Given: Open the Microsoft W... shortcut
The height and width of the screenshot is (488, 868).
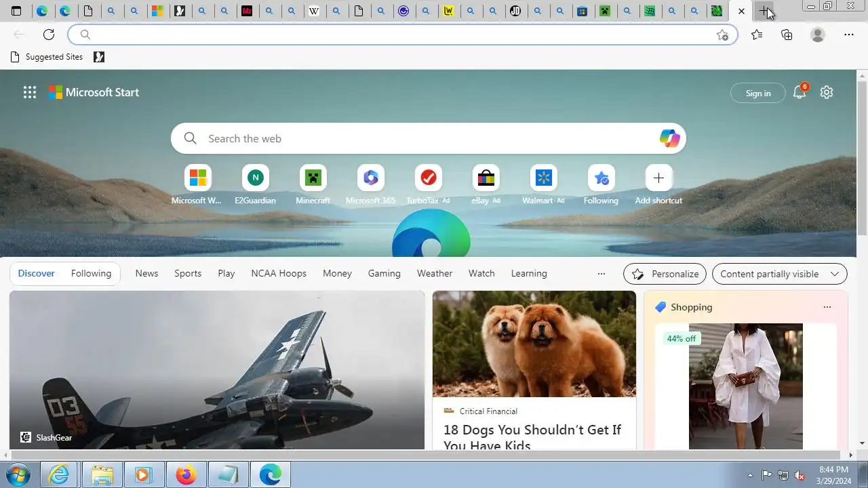Looking at the screenshot, I should (x=197, y=185).
